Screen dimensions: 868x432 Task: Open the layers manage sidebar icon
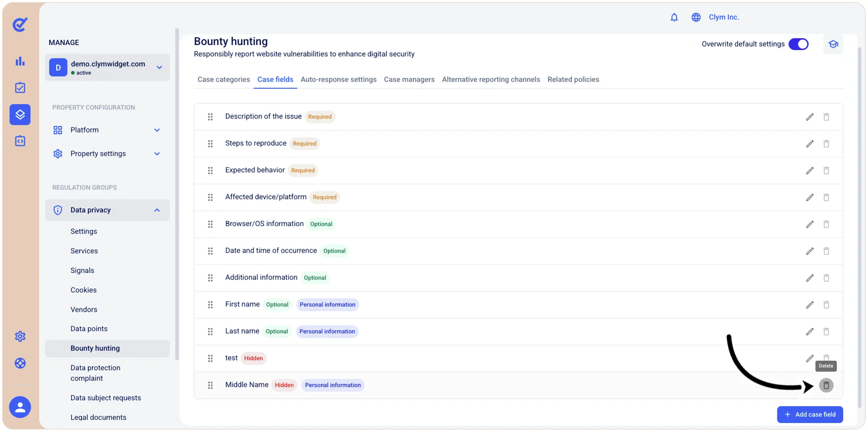point(20,114)
